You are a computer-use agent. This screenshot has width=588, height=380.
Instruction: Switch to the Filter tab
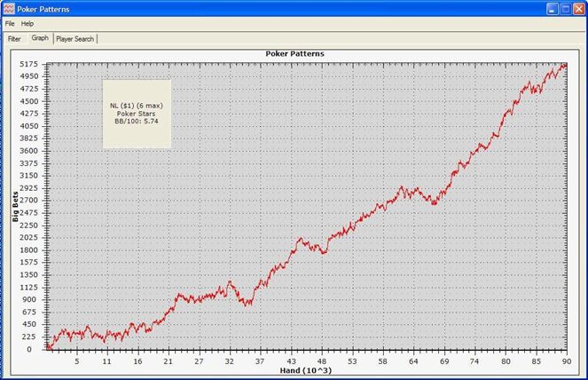coord(14,39)
